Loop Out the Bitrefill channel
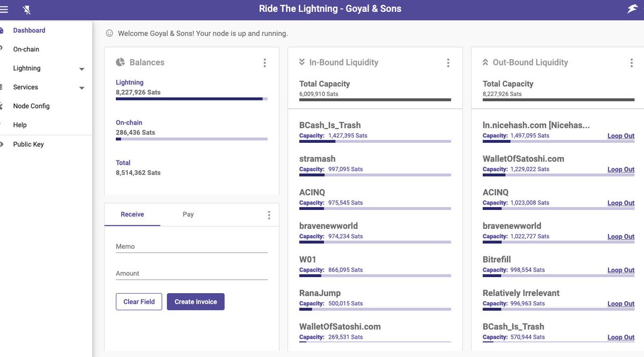Image resolution: width=644 pixels, height=357 pixels. 621,270
